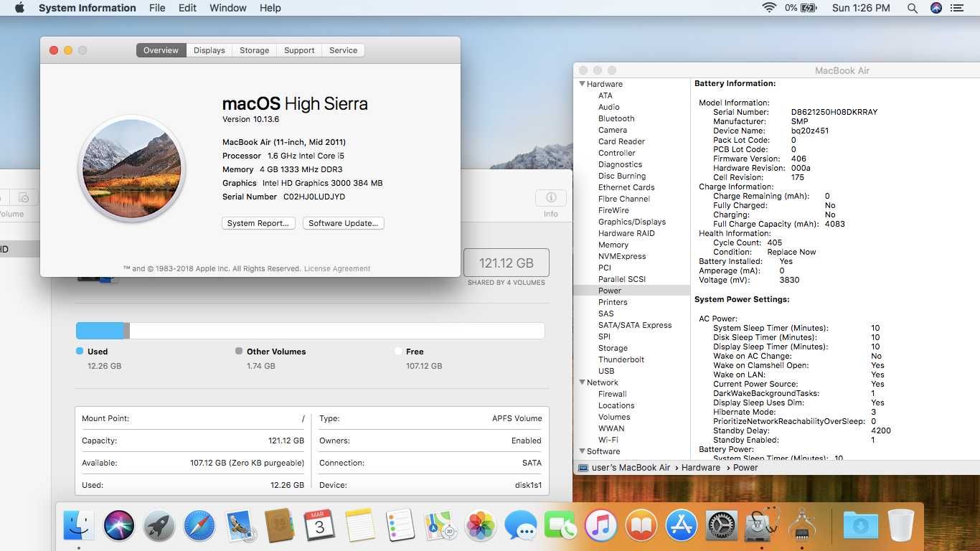Open Reminders icon in the dock
This screenshot has width=980, height=551.
click(400, 526)
